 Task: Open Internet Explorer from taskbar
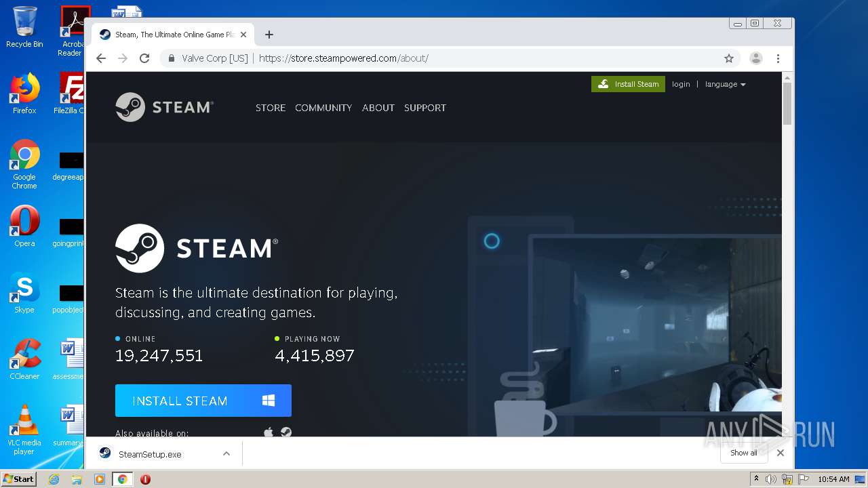click(54, 479)
